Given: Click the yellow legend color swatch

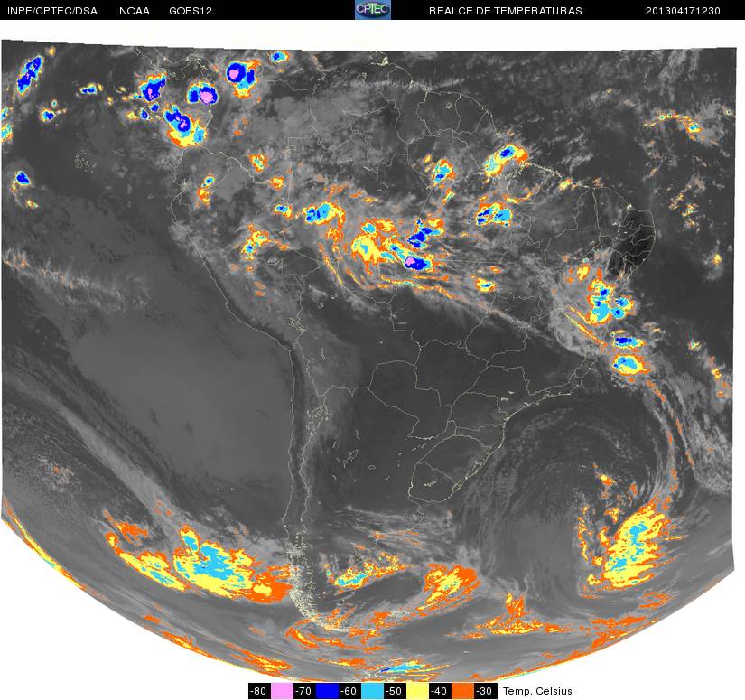Looking at the screenshot, I should [417, 691].
